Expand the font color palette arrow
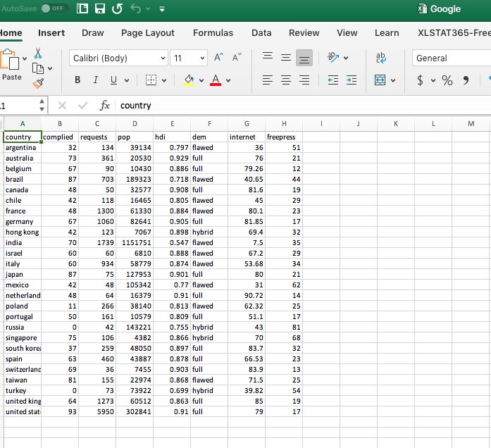The height and width of the screenshot is (448, 491). click(x=228, y=81)
